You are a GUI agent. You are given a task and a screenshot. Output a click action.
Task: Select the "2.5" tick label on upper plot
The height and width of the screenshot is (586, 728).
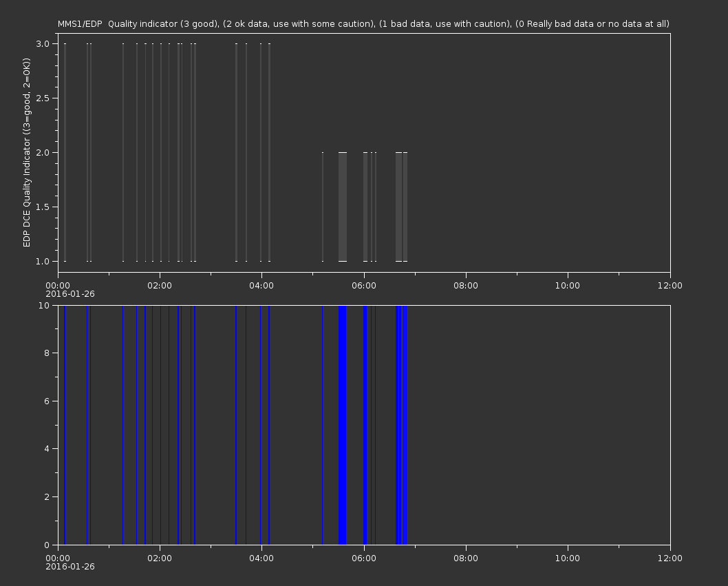[x=43, y=98]
